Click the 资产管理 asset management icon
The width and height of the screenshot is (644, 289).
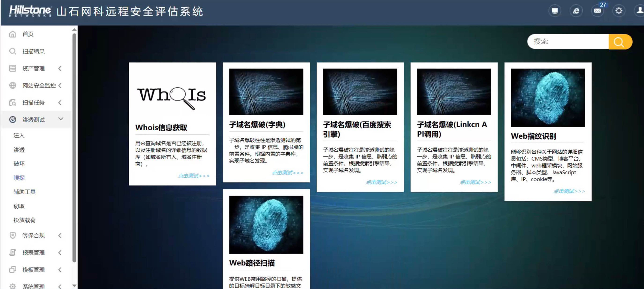click(x=13, y=68)
